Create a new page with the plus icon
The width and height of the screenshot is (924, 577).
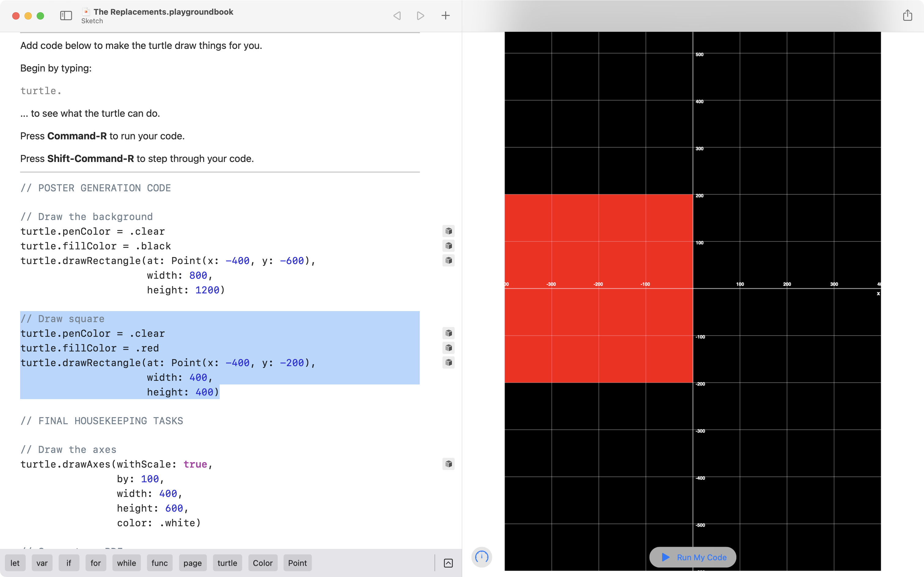pos(445,16)
